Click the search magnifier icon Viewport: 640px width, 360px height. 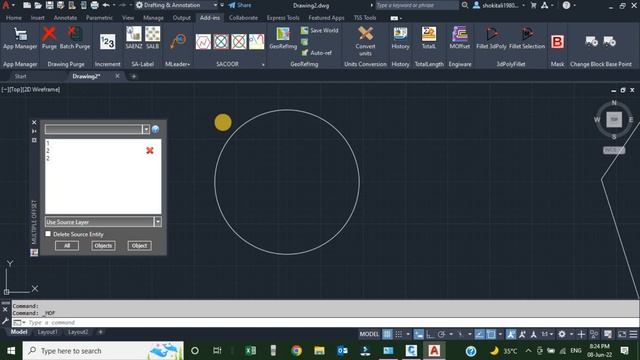point(465,5)
